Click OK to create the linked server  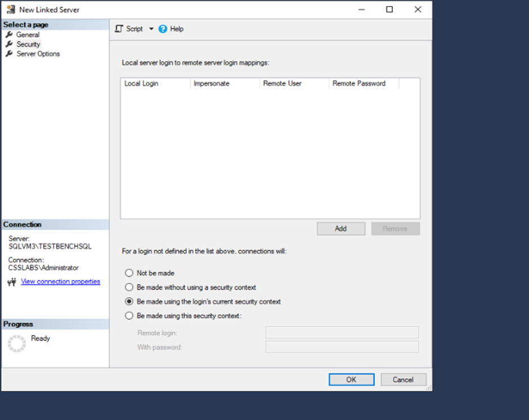pyautogui.click(x=352, y=380)
